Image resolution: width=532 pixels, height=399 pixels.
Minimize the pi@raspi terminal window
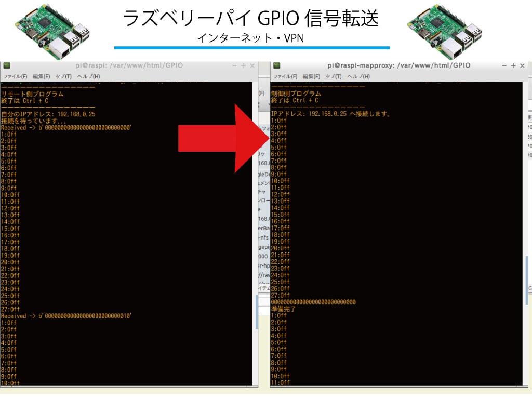coord(234,65)
